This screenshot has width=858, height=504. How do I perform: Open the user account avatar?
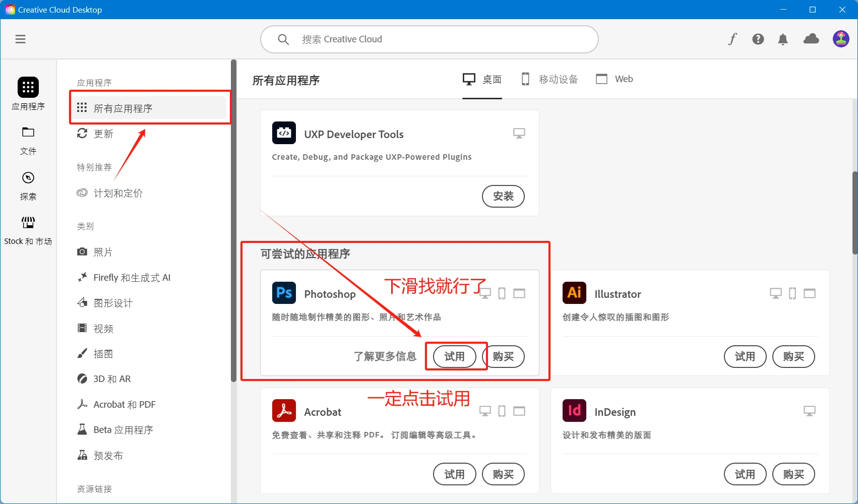click(841, 39)
